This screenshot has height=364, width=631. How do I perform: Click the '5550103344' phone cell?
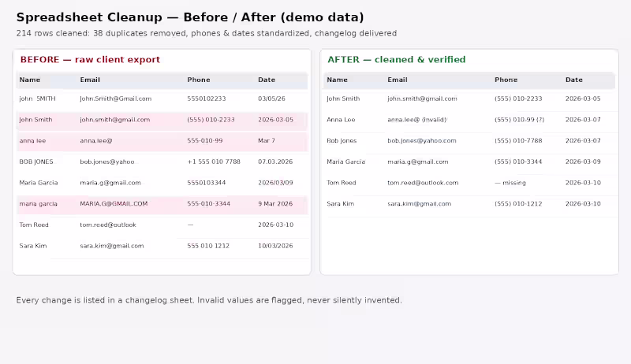[207, 183]
